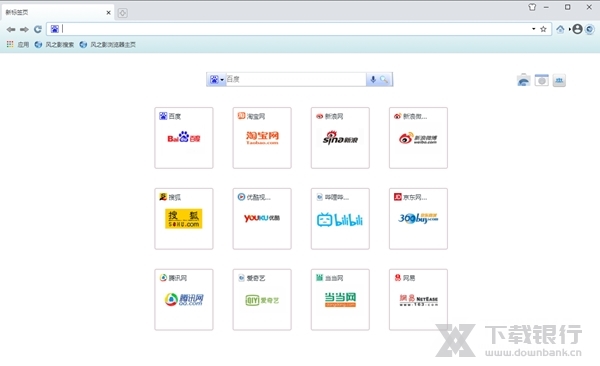Click the blue cloud-shaped icon on right
The height and width of the screenshot is (366, 600).
(523, 80)
